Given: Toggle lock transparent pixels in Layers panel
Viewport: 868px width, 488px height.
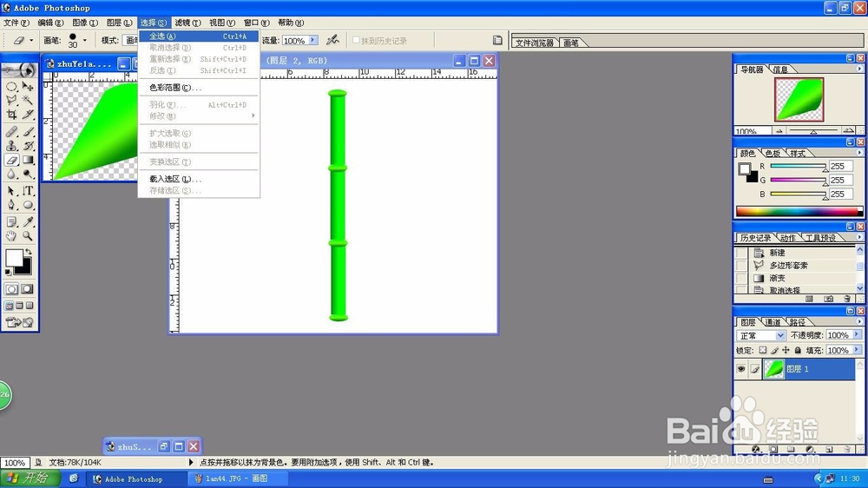Looking at the screenshot, I should coord(763,350).
